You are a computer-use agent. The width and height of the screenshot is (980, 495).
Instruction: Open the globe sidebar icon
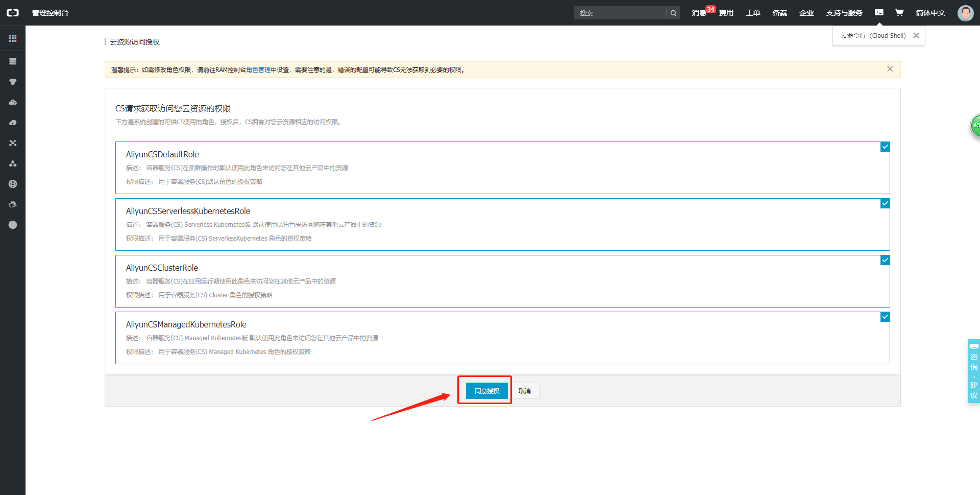click(13, 184)
